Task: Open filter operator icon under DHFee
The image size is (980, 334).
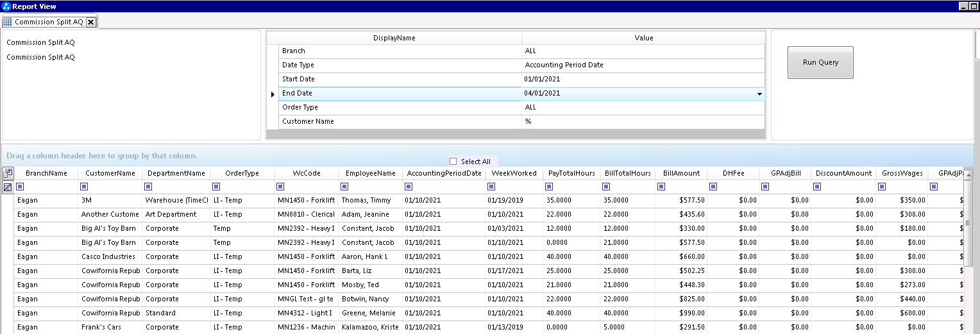Action: tap(714, 187)
